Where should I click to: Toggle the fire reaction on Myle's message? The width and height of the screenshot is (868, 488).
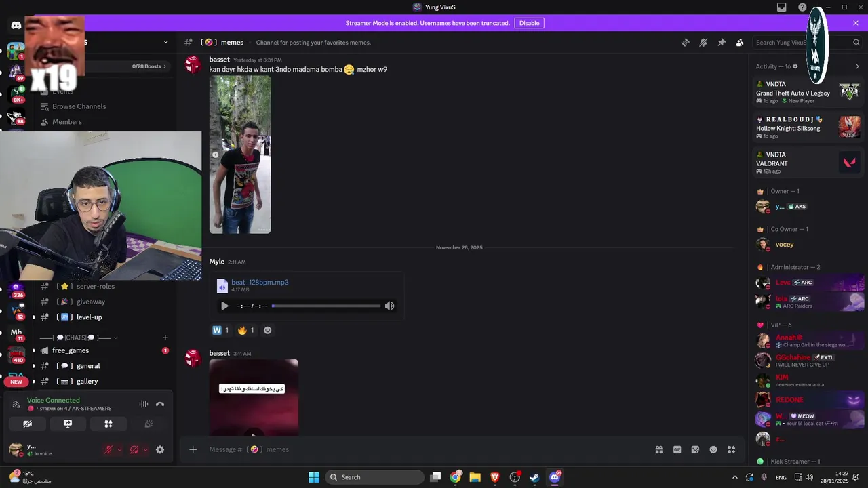click(x=246, y=330)
